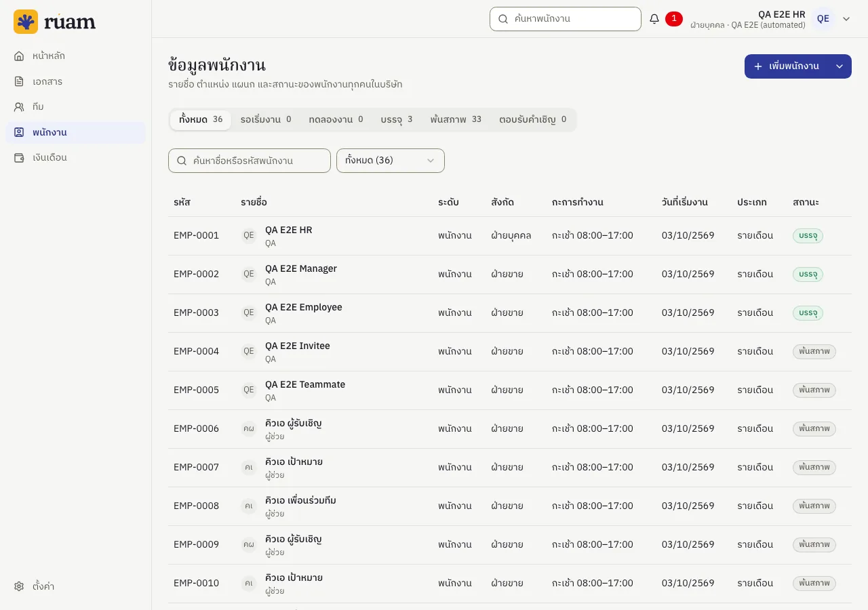Select the ทั้งหมด 36 tab
The height and width of the screenshot is (610, 868).
[x=201, y=120]
